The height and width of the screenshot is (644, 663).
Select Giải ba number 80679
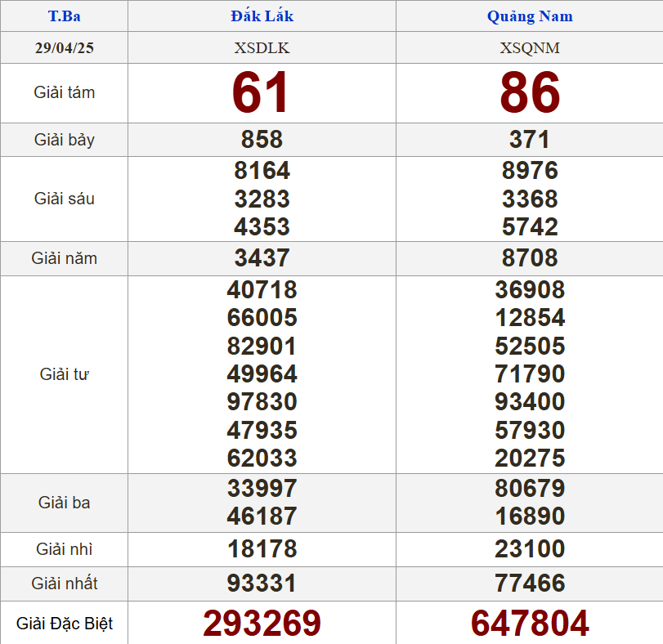pos(530,489)
